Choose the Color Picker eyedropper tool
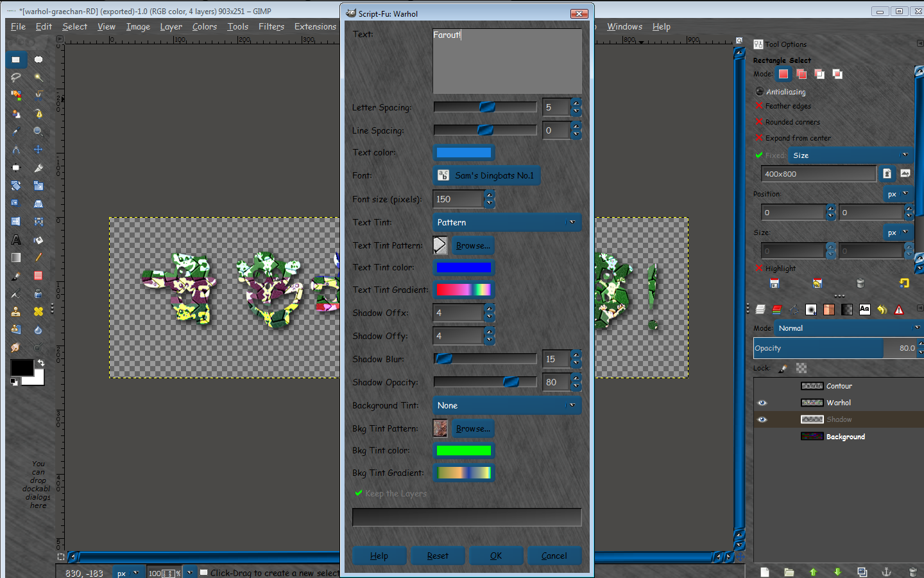Screen dimensions: 924x578 point(16,132)
